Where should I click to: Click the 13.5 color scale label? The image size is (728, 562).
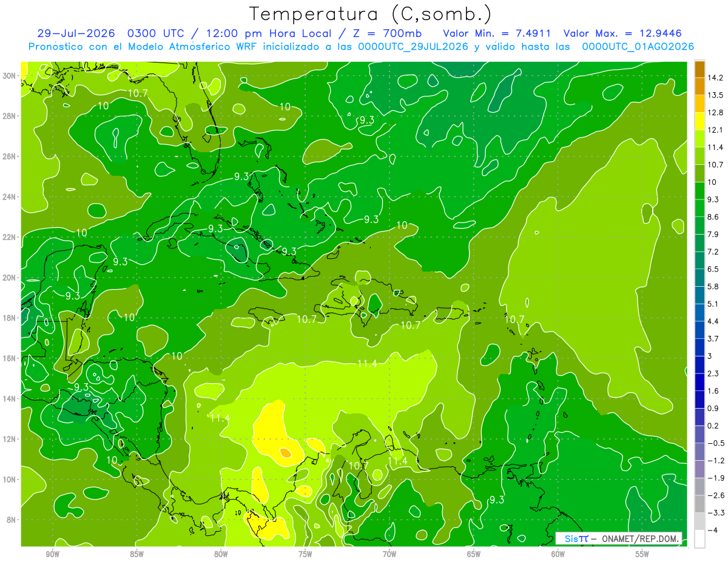click(x=715, y=95)
